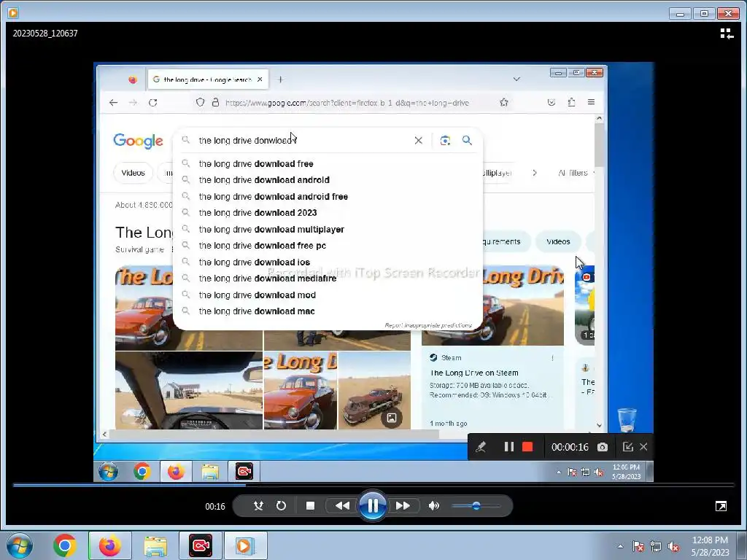Open the Steam result three-dot options
The image size is (747, 560).
click(x=553, y=358)
